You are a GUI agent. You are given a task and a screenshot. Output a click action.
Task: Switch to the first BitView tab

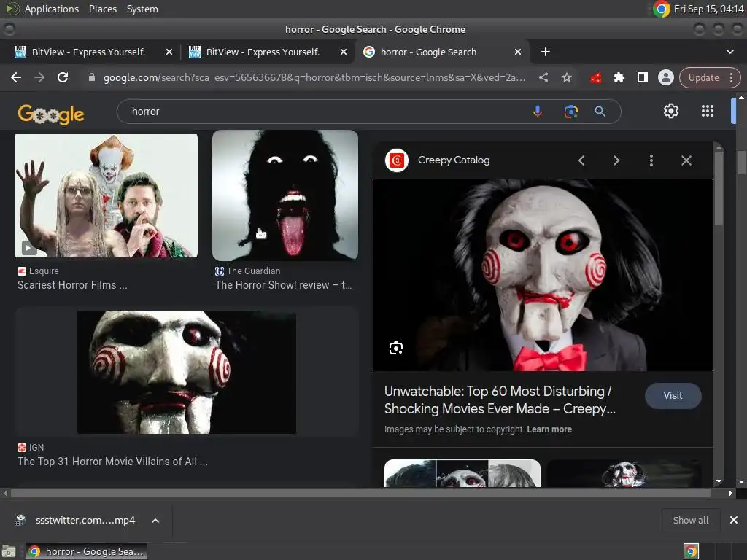click(x=88, y=52)
